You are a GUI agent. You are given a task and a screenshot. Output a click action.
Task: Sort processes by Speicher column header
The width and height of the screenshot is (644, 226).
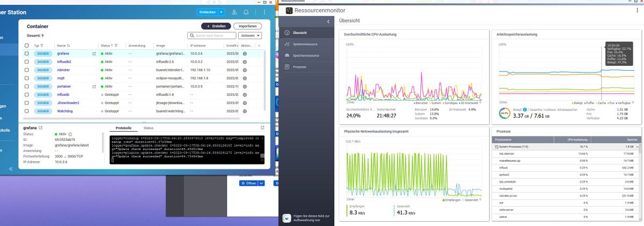pyautogui.click(x=616, y=140)
